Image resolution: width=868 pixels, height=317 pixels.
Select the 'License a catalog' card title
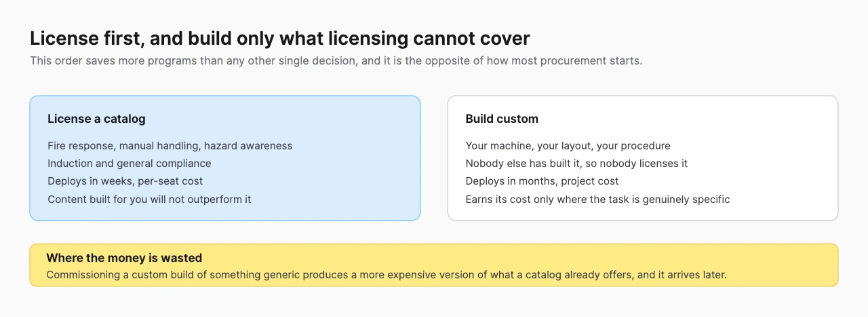pyautogui.click(x=96, y=119)
